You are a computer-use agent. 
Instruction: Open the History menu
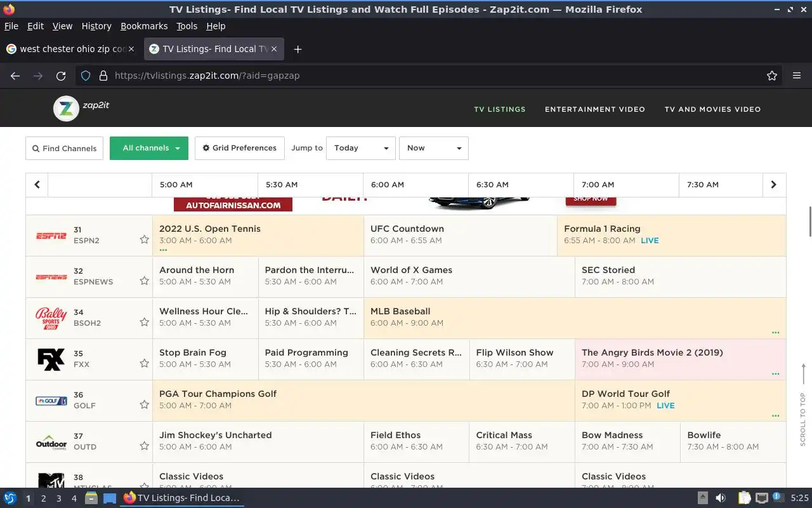96,26
